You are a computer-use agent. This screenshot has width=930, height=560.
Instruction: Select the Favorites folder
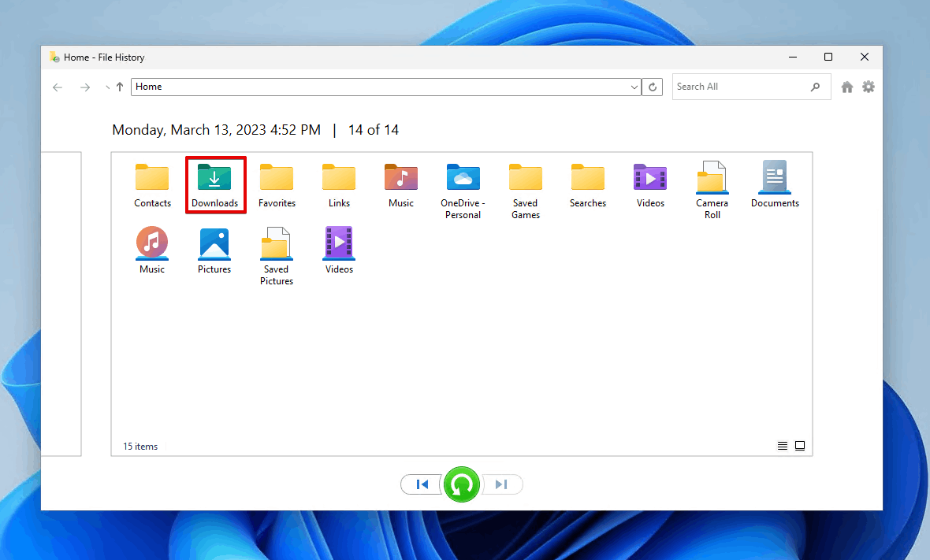pos(277,185)
